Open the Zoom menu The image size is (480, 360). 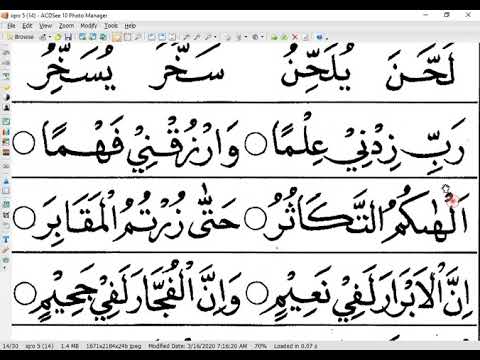tap(66, 26)
